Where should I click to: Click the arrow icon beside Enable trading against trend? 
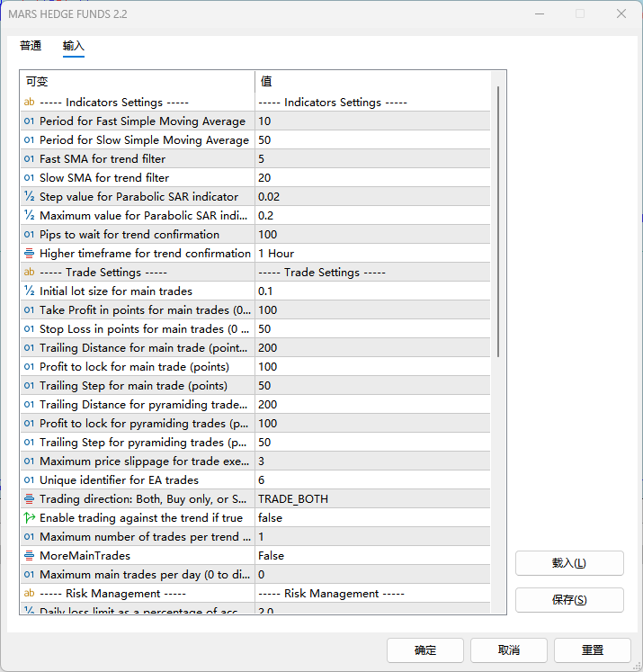[x=29, y=518]
